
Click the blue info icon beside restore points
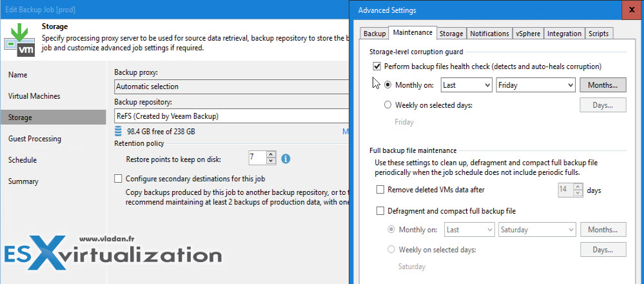(286, 158)
